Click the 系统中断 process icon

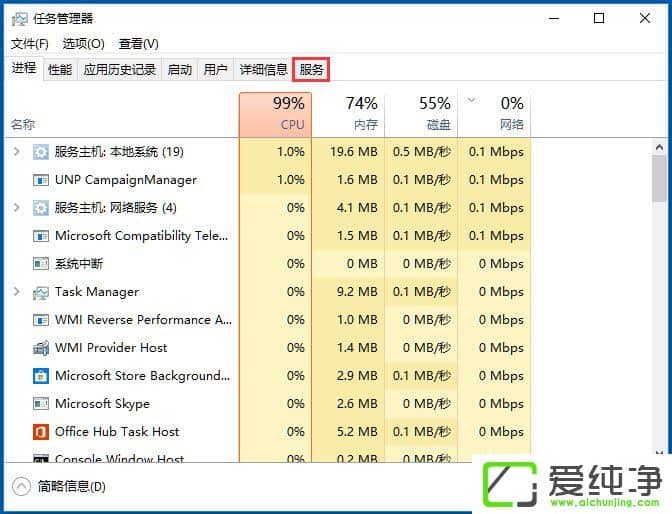click(x=41, y=264)
